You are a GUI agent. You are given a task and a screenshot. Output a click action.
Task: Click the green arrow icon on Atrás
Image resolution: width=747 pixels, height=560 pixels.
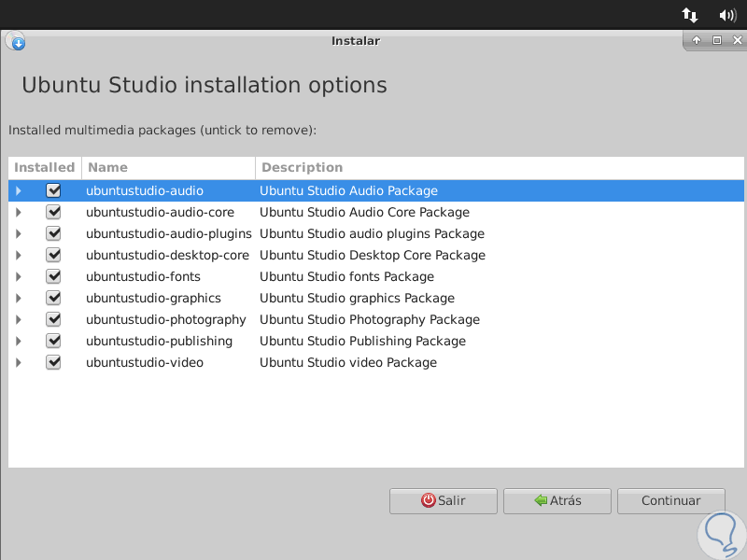[541, 500]
